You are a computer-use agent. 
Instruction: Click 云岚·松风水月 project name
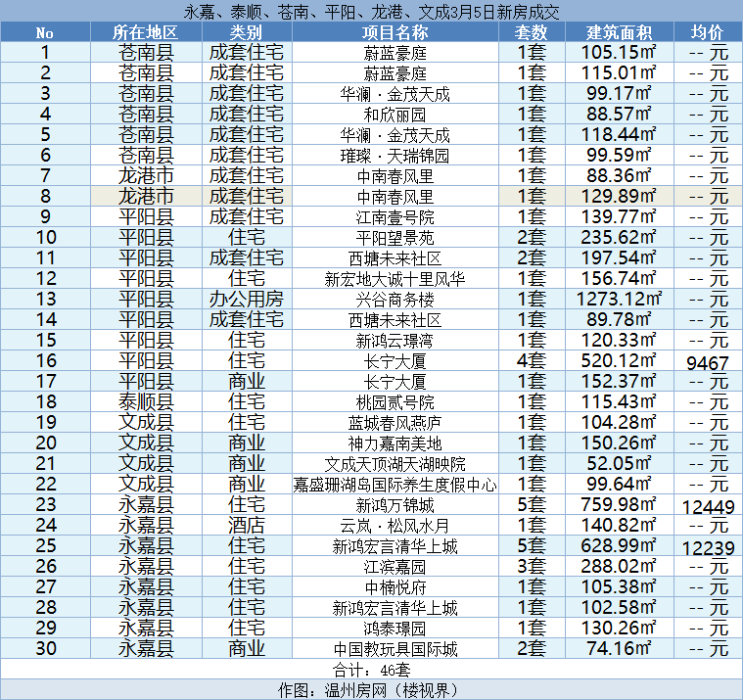tap(395, 525)
